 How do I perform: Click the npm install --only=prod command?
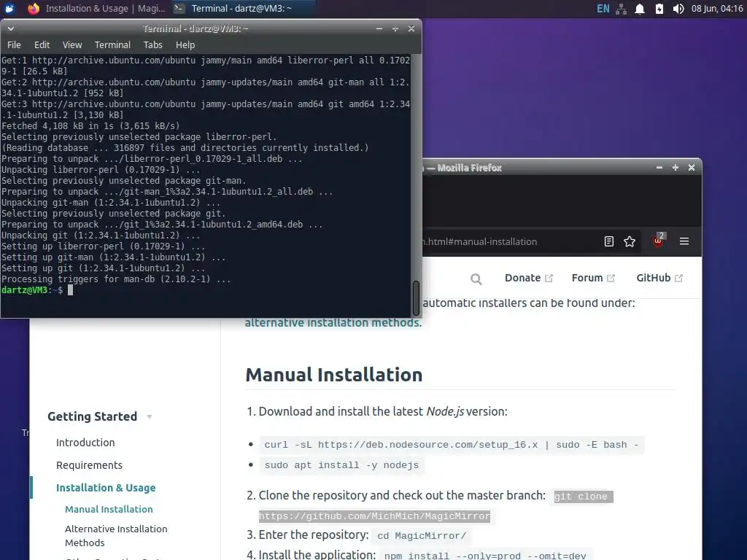tap(485, 556)
